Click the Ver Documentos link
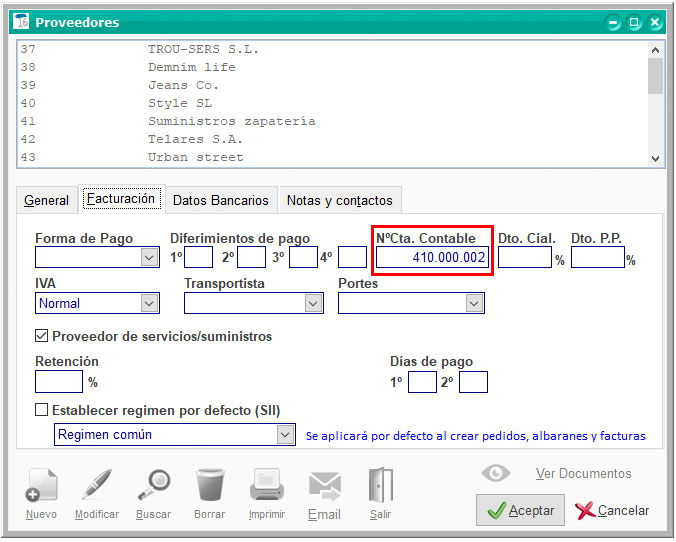The width and height of the screenshot is (676, 542). (583, 473)
